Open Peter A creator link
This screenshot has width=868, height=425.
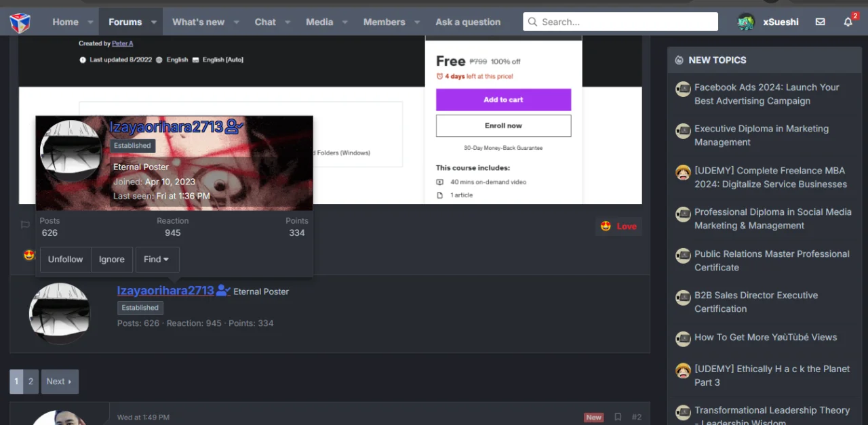tap(123, 43)
